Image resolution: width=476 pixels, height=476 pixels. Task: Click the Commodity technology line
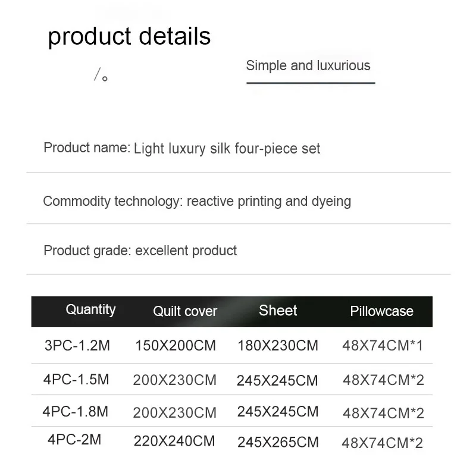click(x=197, y=201)
